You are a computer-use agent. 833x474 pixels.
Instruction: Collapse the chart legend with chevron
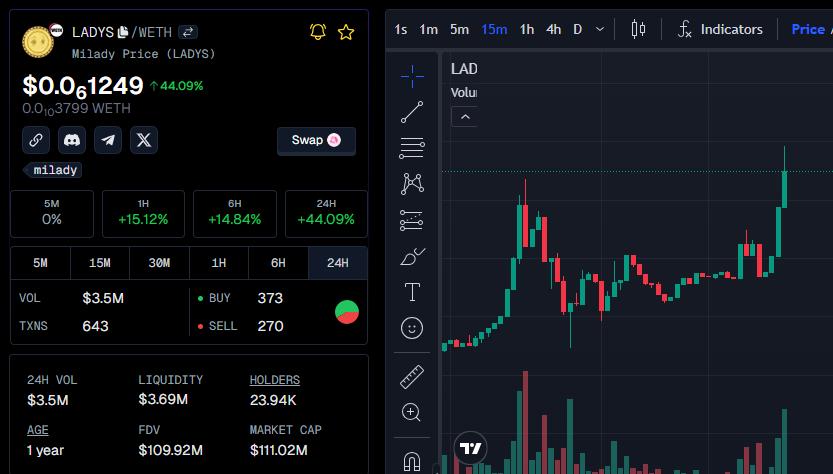(465, 117)
